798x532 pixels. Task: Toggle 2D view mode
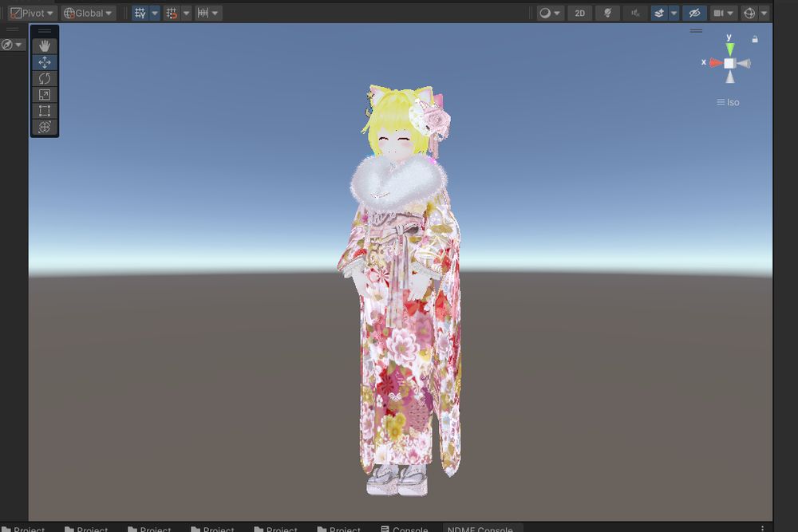[579, 14]
